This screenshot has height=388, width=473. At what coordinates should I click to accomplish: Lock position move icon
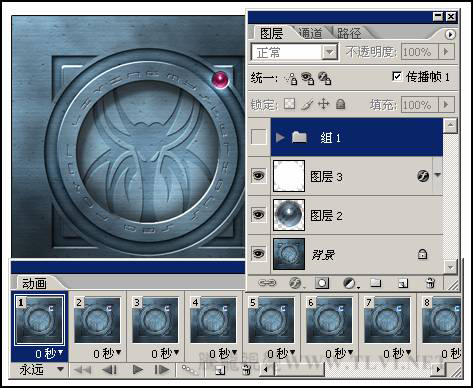click(x=323, y=104)
